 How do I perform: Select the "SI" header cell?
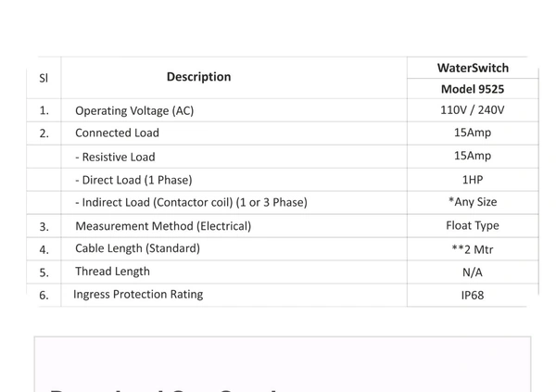click(43, 78)
